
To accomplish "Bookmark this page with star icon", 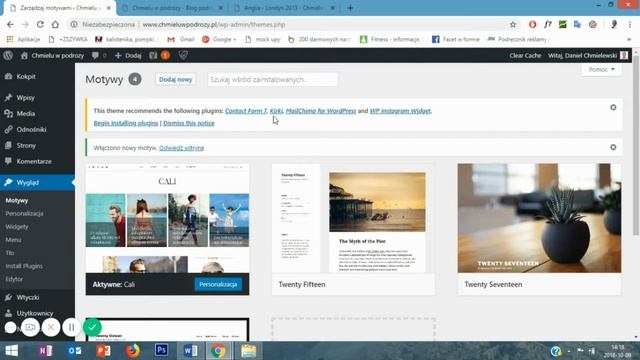I will click(x=513, y=24).
